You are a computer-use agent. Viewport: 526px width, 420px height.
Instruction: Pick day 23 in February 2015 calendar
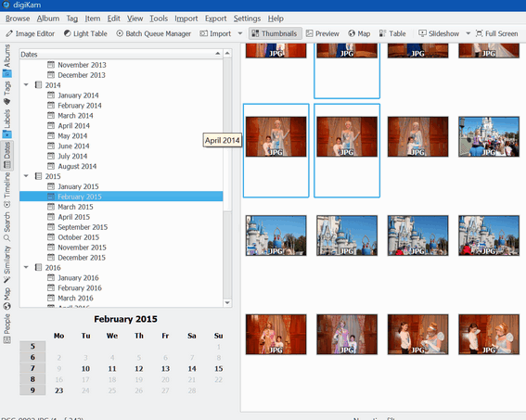point(59,390)
